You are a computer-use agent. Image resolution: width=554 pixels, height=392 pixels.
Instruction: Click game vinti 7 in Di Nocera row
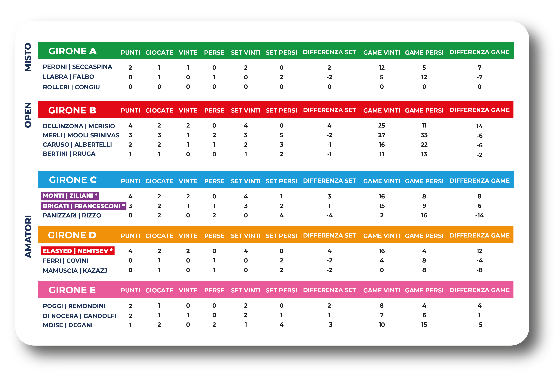click(382, 315)
